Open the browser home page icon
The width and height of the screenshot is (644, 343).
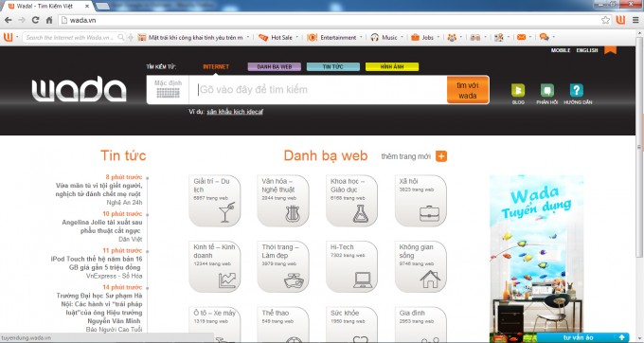pyautogui.click(x=49, y=20)
